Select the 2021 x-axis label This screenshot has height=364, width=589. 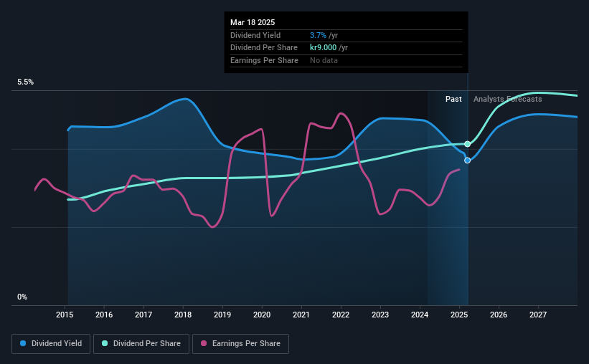point(301,315)
